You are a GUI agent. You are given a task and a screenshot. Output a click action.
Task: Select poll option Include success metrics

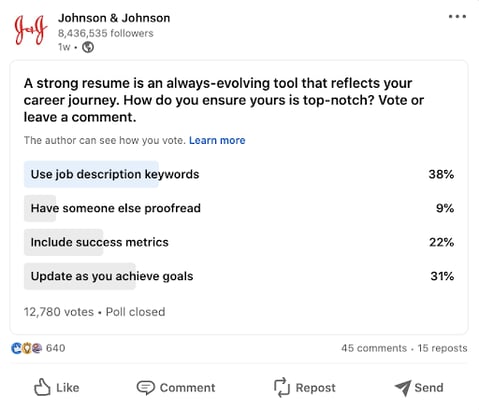239,242
